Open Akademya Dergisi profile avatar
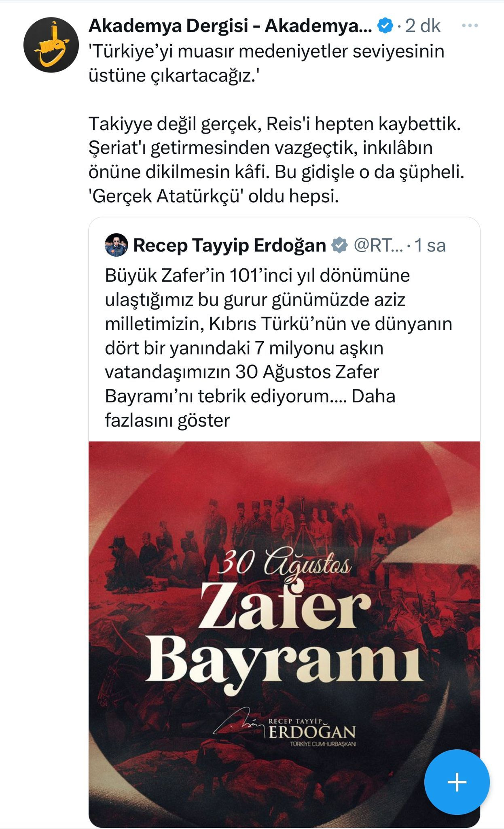504x829 pixels. [x=51, y=45]
